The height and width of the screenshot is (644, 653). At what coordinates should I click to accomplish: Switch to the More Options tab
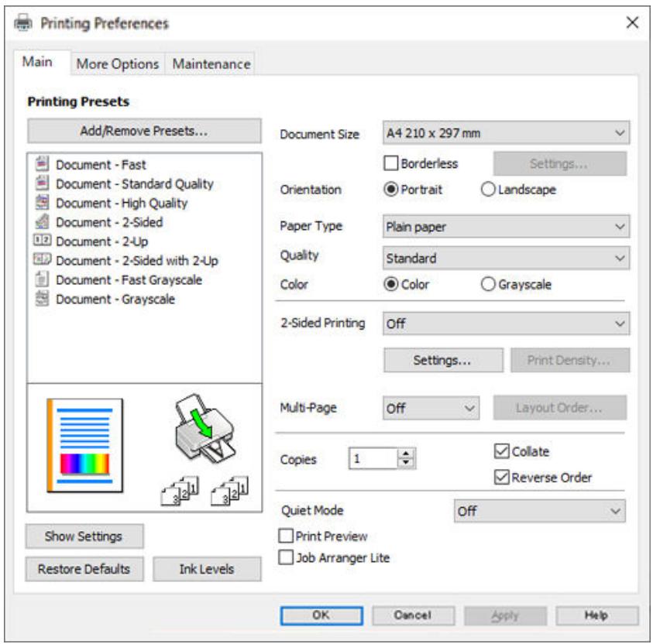coord(118,64)
